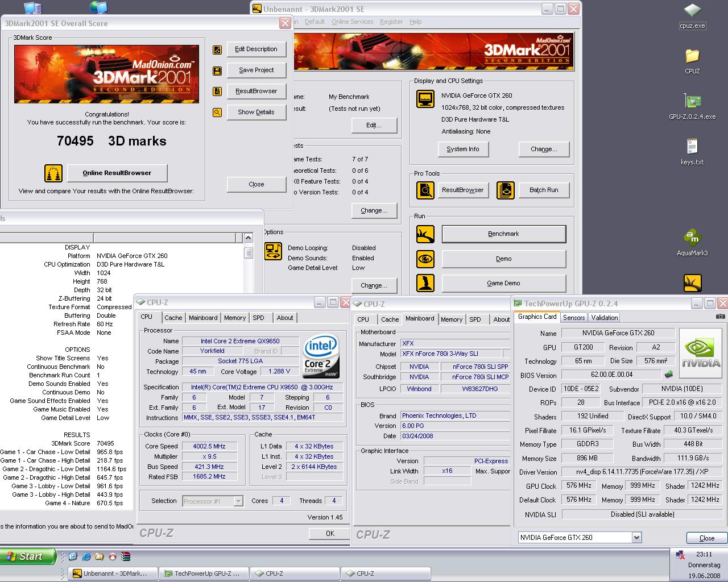
Task: Click the BIOS save chip icon in GPU-Z
Action: coord(669,375)
